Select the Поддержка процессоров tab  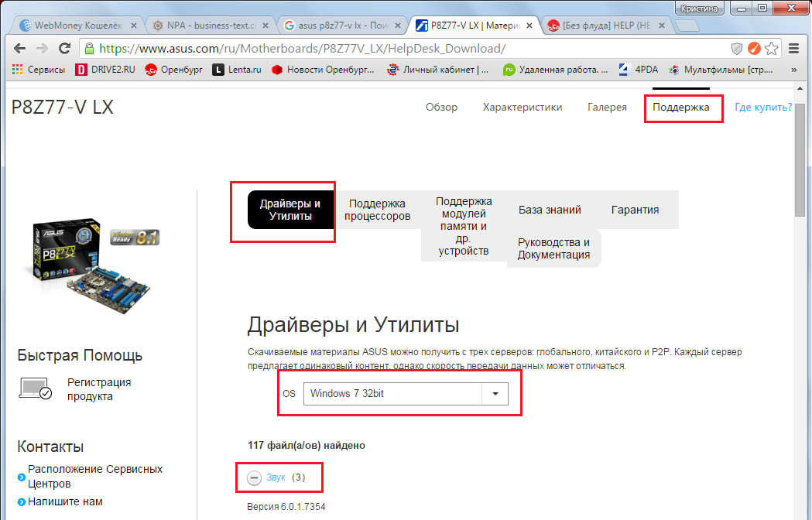378,210
